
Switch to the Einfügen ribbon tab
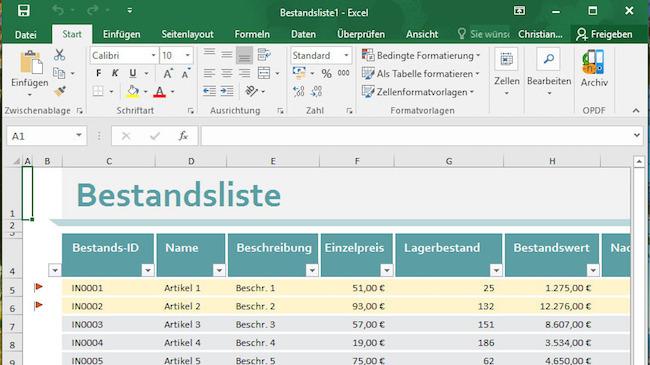[121, 34]
